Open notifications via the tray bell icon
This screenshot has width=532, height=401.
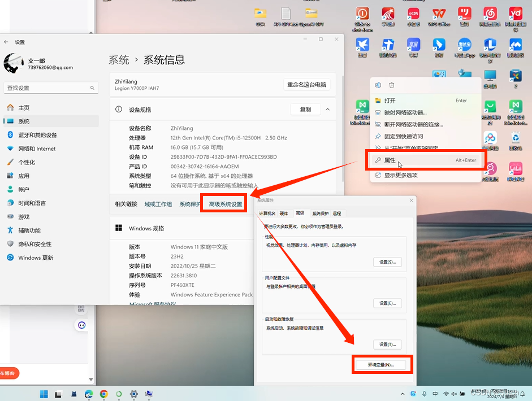523,394
